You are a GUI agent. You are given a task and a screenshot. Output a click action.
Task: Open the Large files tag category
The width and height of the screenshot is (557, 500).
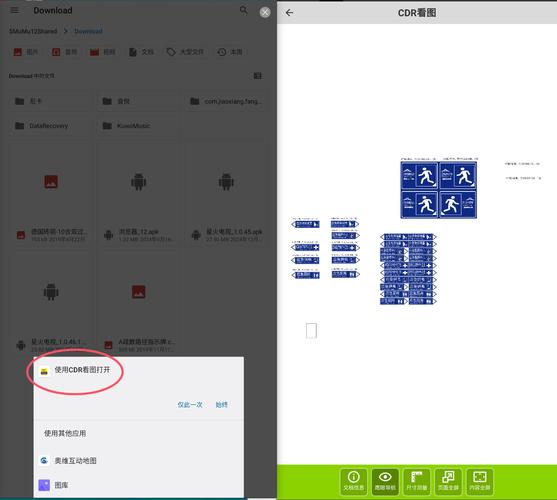pos(185,52)
